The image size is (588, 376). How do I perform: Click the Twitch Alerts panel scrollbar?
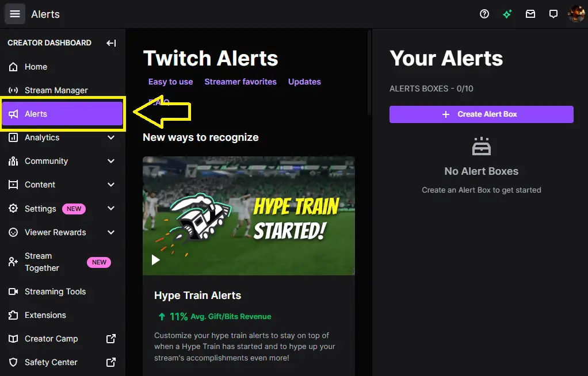point(369,72)
